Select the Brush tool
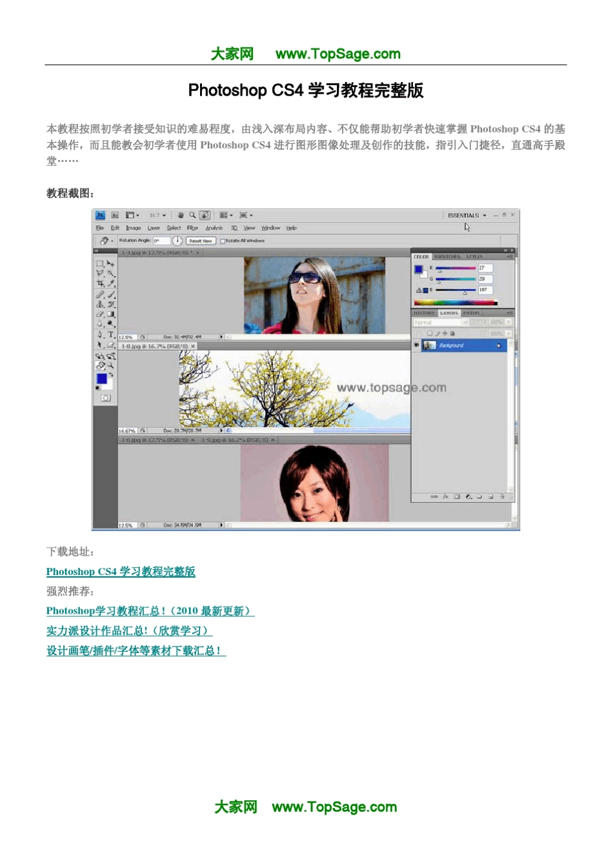 pos(111,294)
